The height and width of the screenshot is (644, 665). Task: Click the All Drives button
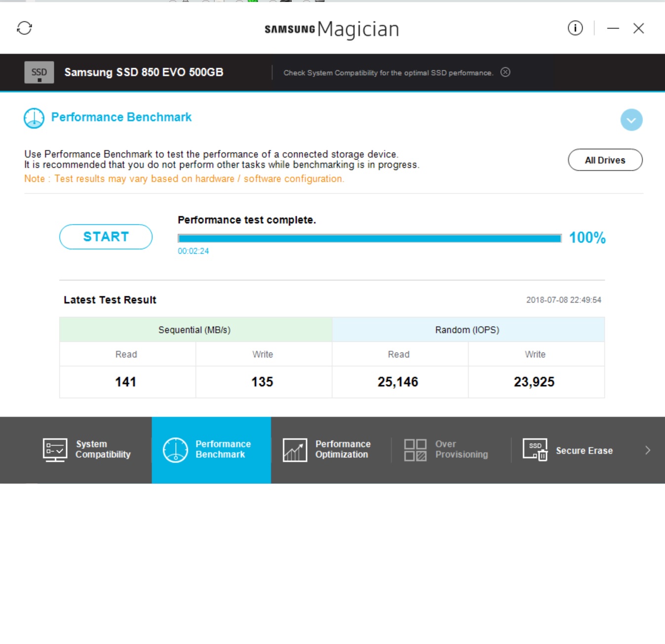605,160
